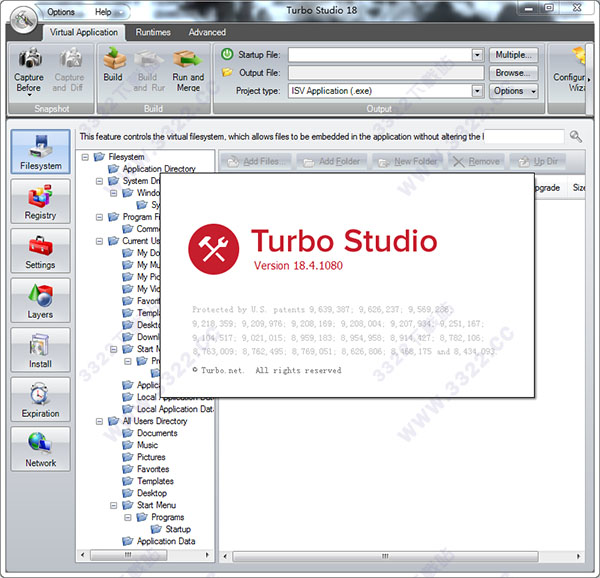The width and height of the screenshot is (600, 578).
Task: Click the Remove toolbar button
Action: pos(476,161)
